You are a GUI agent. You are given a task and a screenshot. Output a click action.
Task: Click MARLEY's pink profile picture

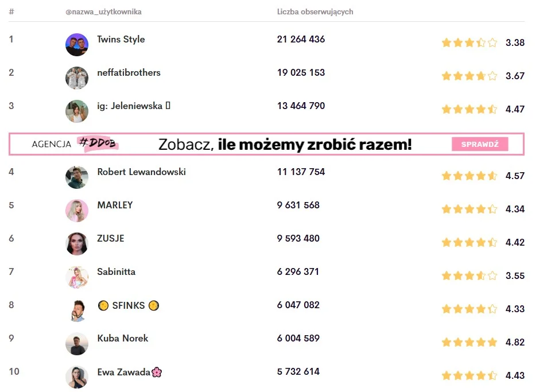77,211
